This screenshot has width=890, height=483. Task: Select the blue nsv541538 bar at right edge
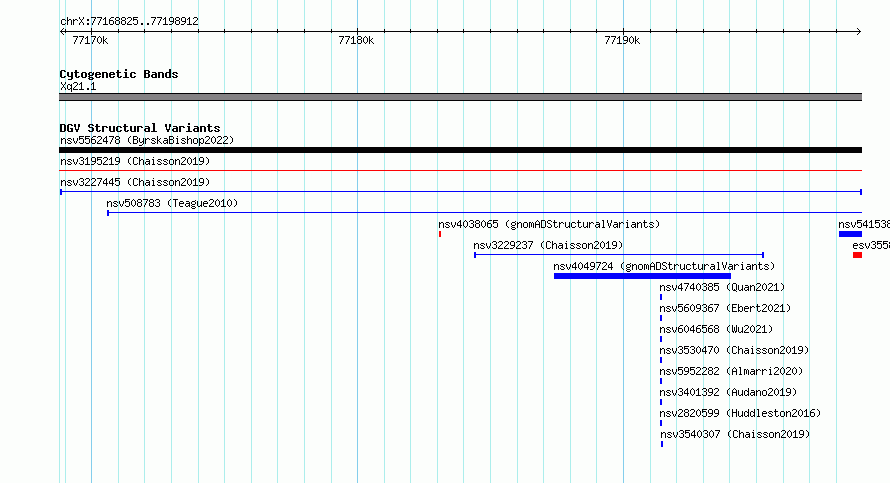850,234
